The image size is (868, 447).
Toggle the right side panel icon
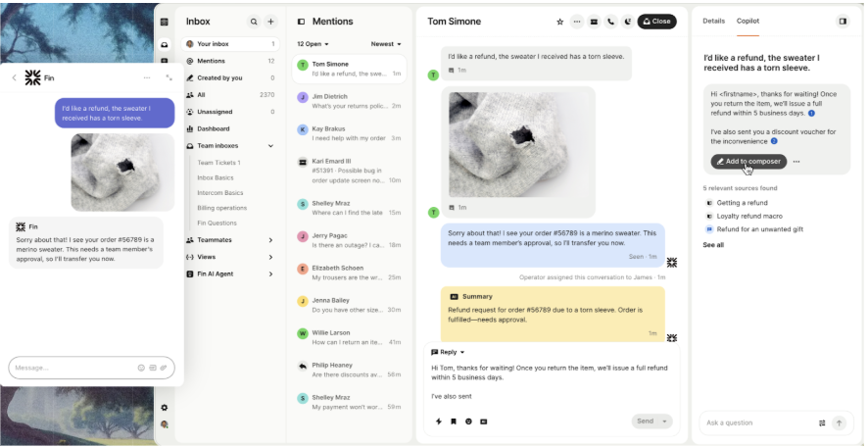(x=843, y=21)
